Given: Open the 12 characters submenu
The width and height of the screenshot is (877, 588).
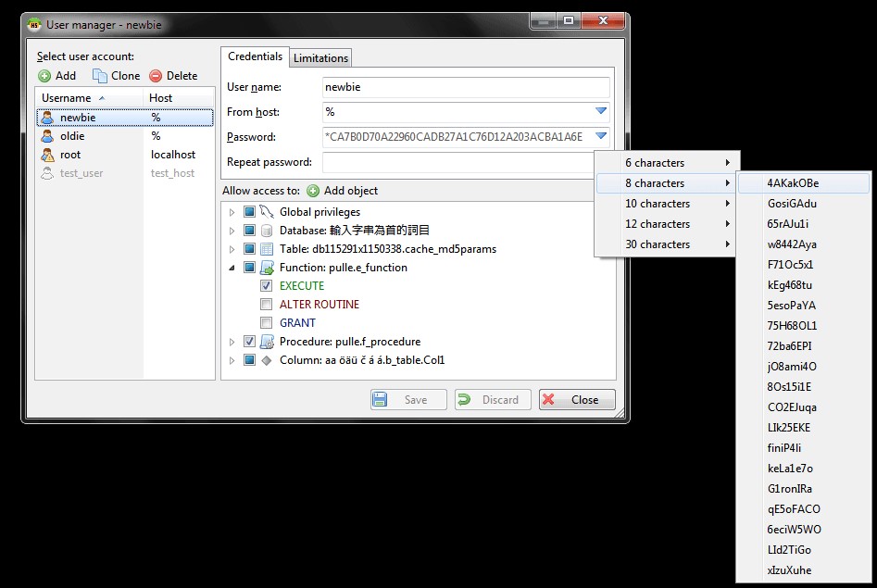Looking at the screenshot, I should (x=666, y=224).
